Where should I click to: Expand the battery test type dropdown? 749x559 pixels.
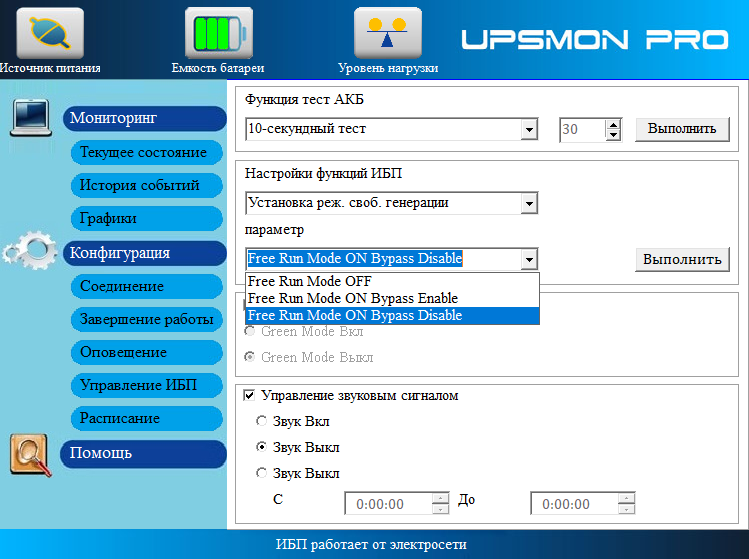tap(529, 129)
